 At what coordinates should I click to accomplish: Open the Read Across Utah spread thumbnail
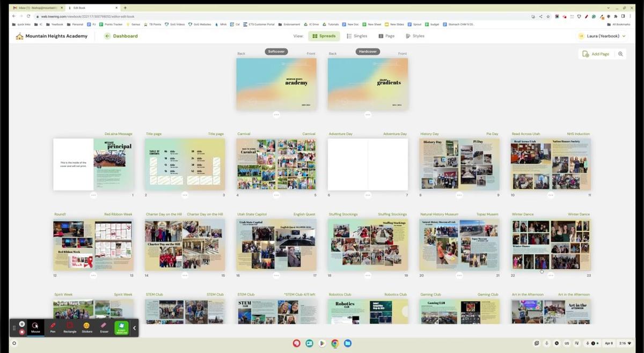point(551,164)
